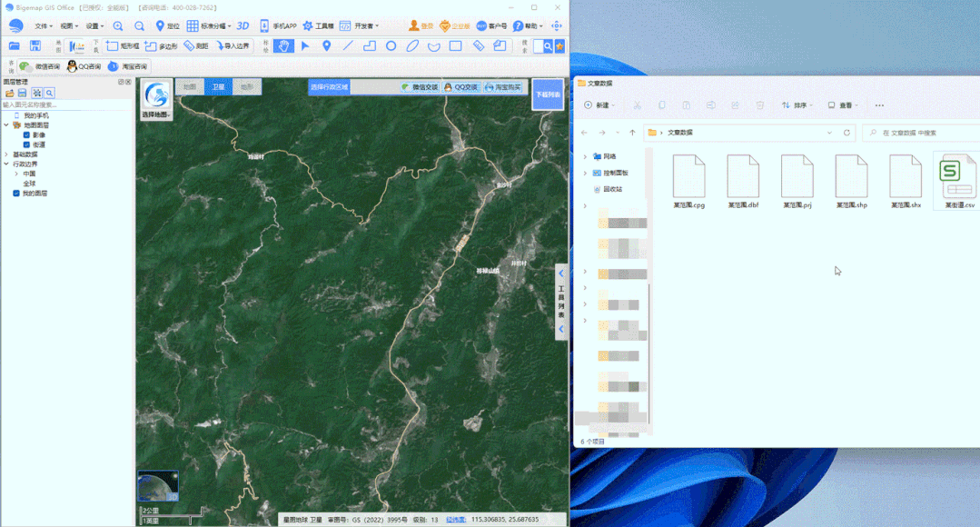Click the 淘宝咨询 button
This screenshot has height=527, width=980.
tap(127, 66)
